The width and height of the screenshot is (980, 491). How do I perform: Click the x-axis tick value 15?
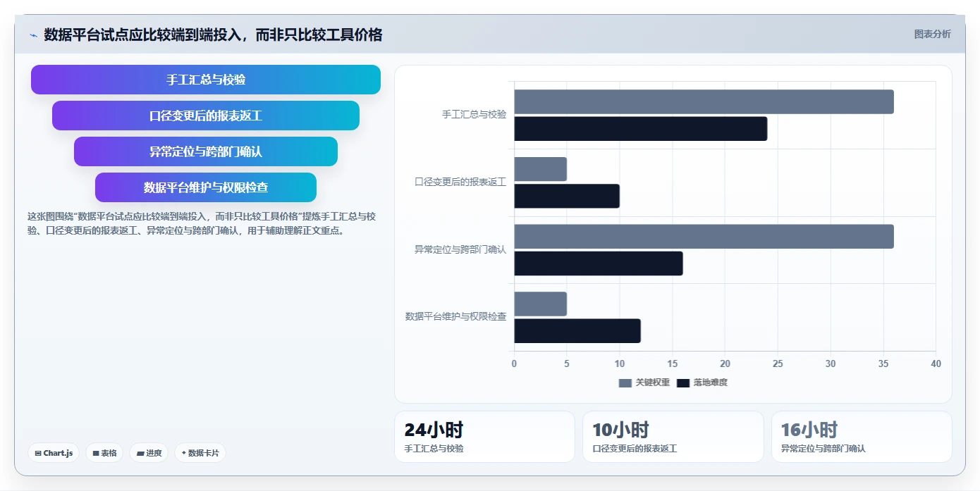[x=672, y=363]
